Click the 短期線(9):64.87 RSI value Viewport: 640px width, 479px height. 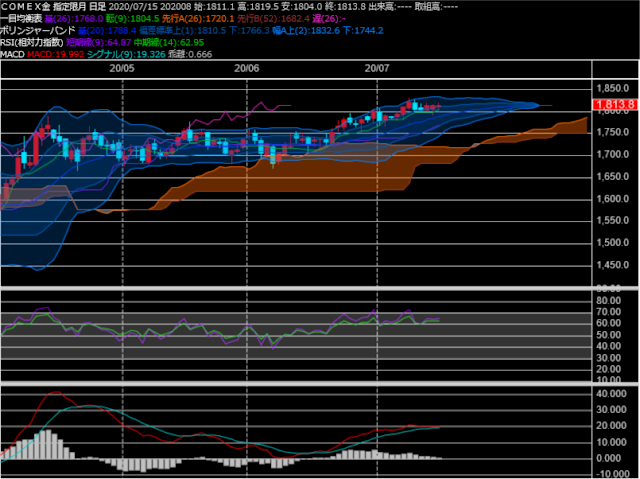(x=98, y=42)
